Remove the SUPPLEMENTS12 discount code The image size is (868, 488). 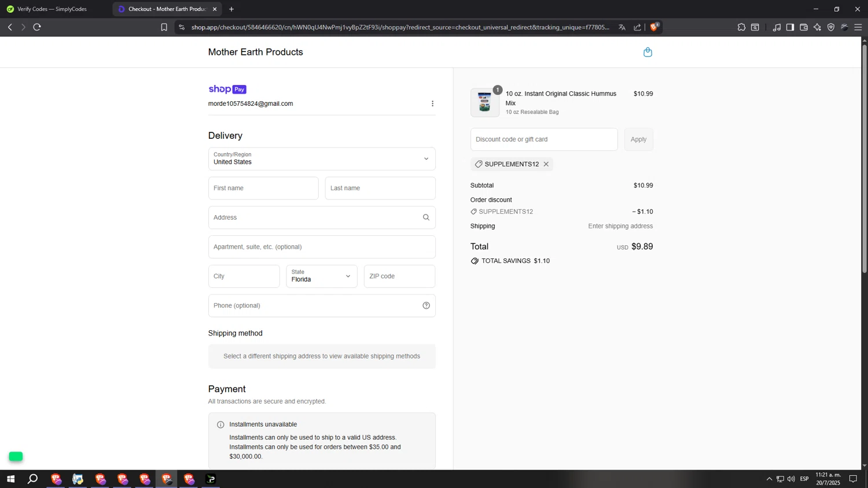tap(546, 164)
